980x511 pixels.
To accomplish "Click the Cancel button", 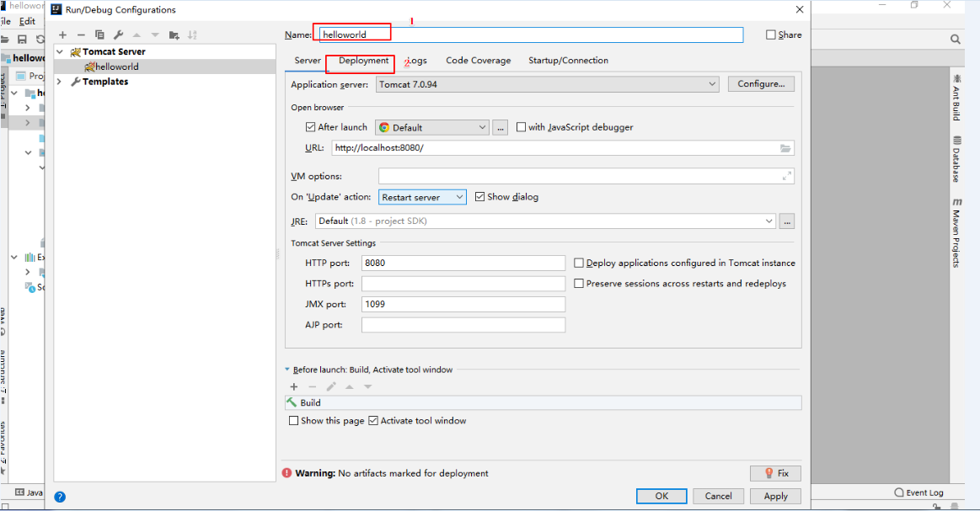I will click(x=719, y=496).
